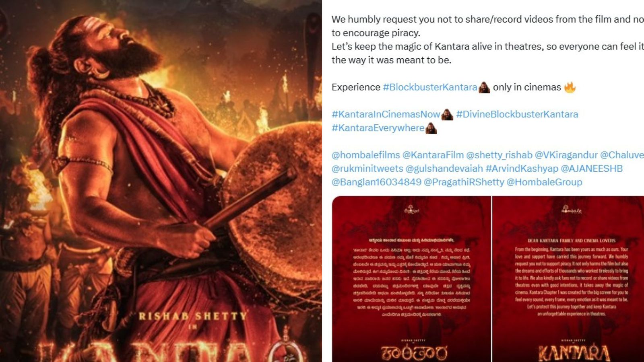Open the @AJANEESHB profile mention
This screenshot has width=644, height=362.
592,169
